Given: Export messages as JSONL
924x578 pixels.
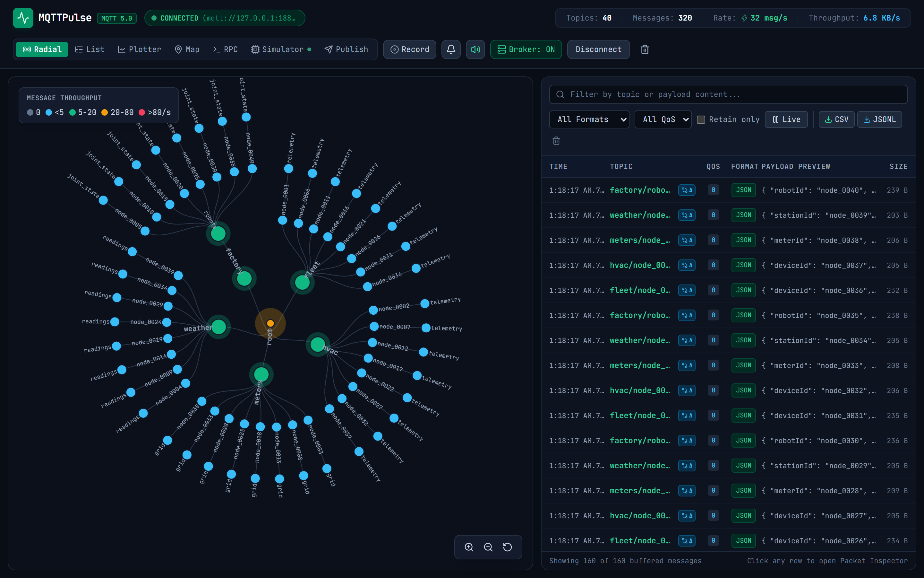Looking at the screenshot, I should pos(879,120).
